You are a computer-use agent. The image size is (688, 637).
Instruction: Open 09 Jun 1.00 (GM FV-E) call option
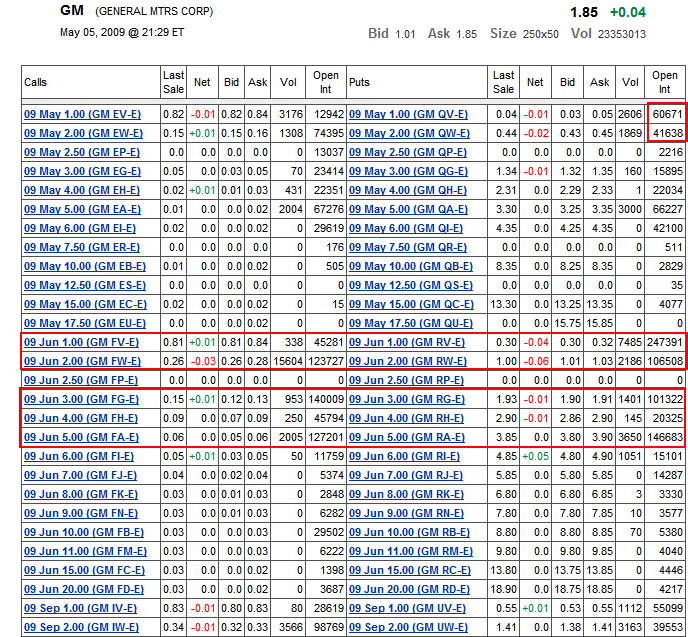[84, 342]
